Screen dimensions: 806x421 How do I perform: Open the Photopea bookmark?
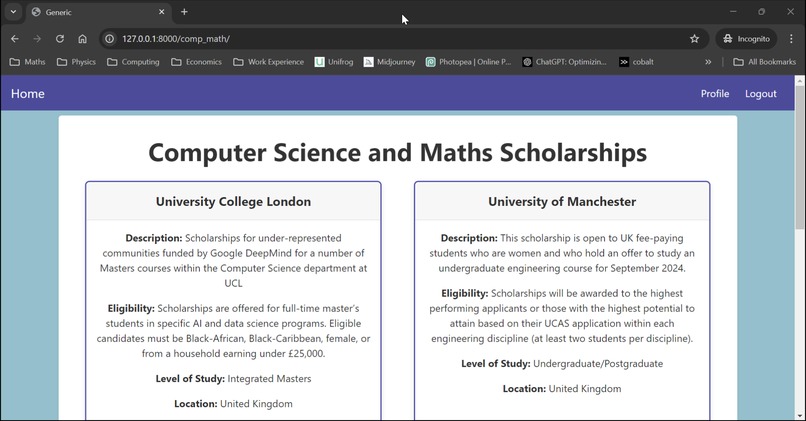coord(468,62)
